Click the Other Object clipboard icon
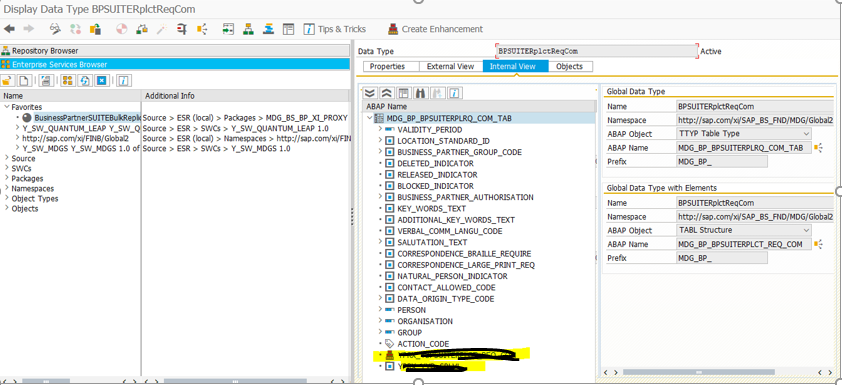This screenshot has height=385, width=842. click(x=95, y=29)
